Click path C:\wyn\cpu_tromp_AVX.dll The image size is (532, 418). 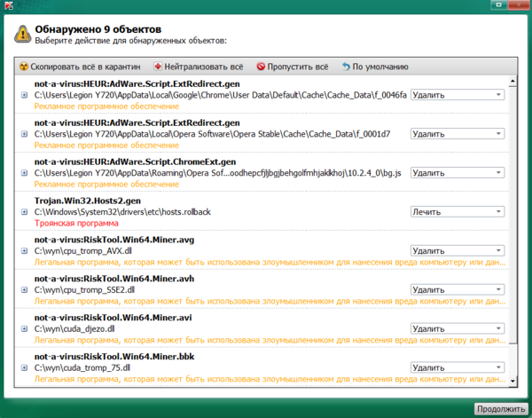(x=82, y=251)
